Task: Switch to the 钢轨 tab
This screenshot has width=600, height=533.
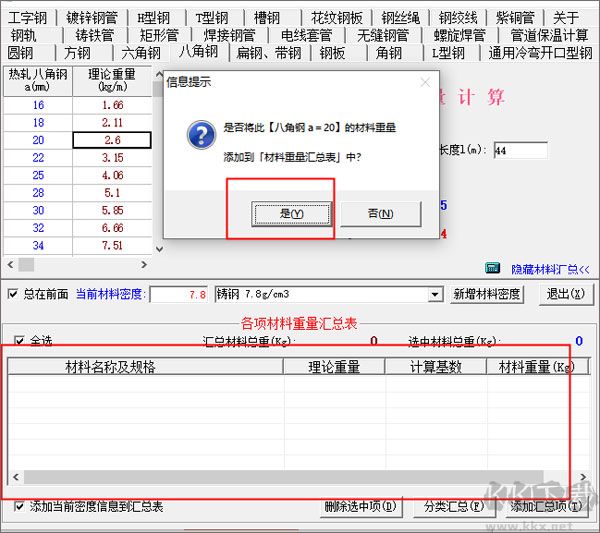Action: coord(24,36)
